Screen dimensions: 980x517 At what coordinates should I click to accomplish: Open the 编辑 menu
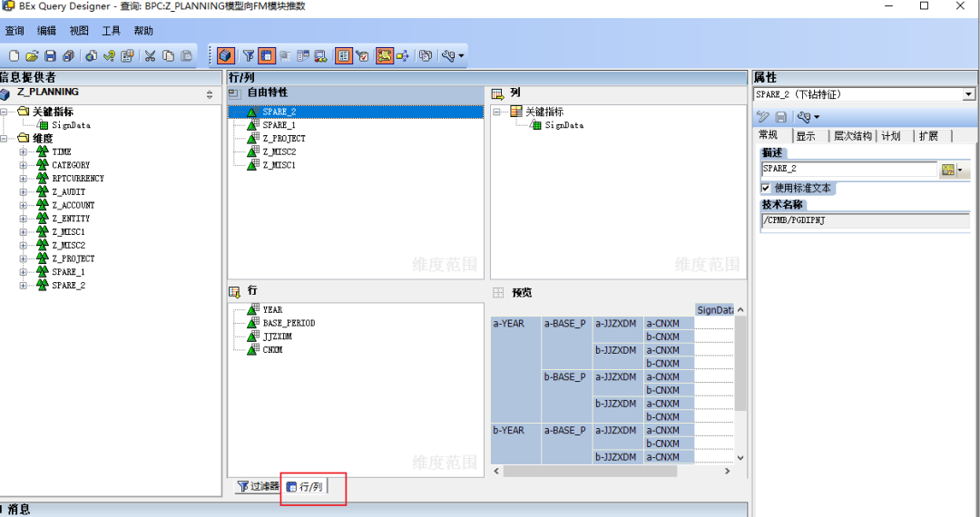(x=46, y=31)
